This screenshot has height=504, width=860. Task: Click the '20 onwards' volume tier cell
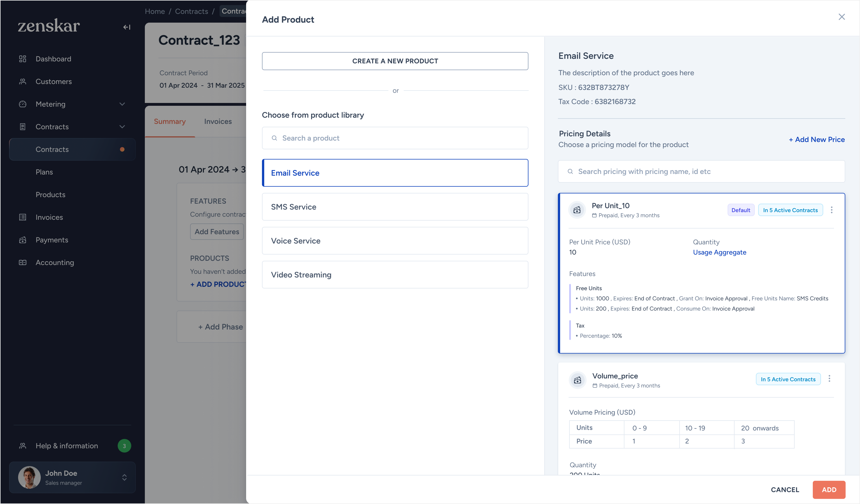tap(764, 428)
